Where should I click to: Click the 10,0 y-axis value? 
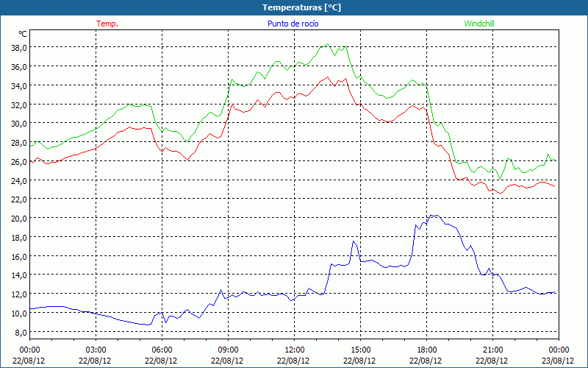tap(19, 314)
